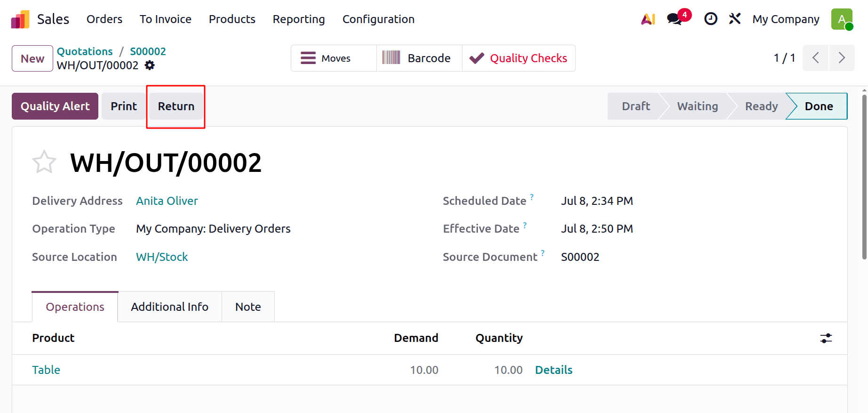Open the Quality Checks smart button
Image resolution: width=868 pixels, height=413 pixels.
tap(519, 58)
